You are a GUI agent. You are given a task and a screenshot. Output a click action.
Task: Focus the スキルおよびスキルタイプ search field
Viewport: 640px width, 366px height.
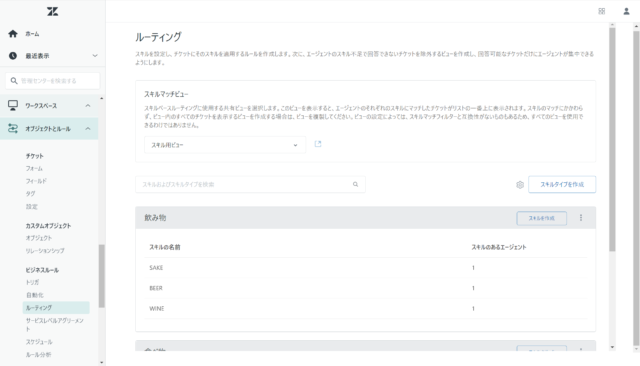(x=250, y=184)
